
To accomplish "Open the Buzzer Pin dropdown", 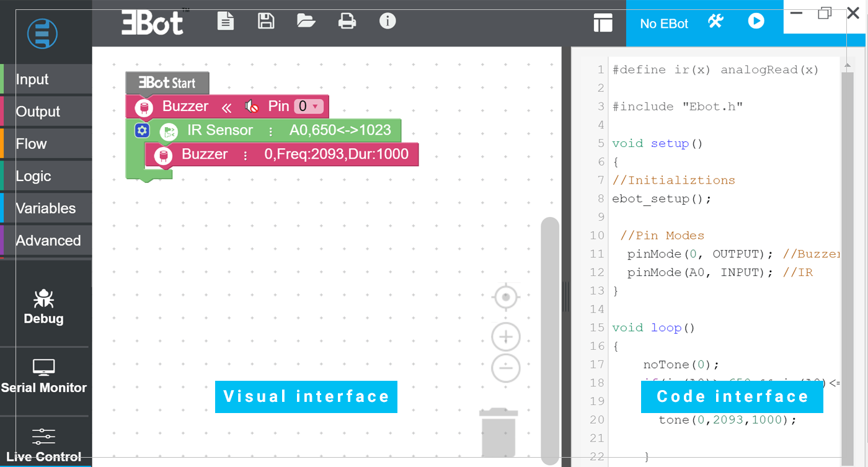I will (x=308, y=106).
